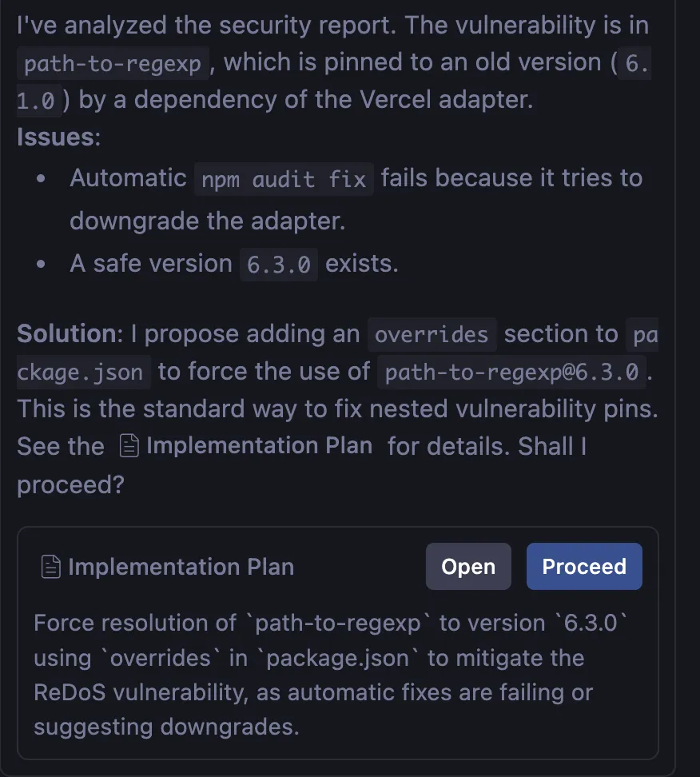The height and width of the screenshot is (777, 700).
Task: Select the Implementation Plan card title
Action: tap(181, 567)
